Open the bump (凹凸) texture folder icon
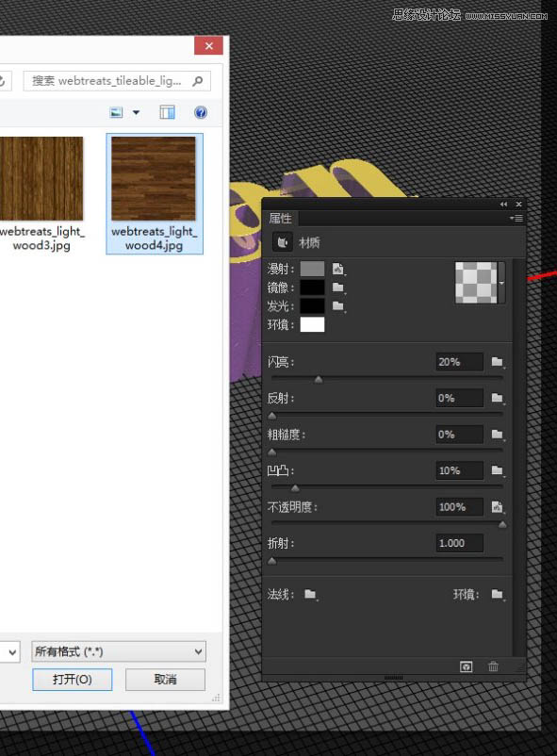Screen dimensions: 557x756 coord(498,470)
